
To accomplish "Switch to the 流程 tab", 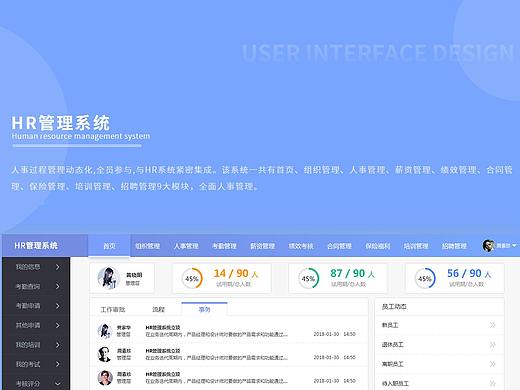I will [158, 310].
